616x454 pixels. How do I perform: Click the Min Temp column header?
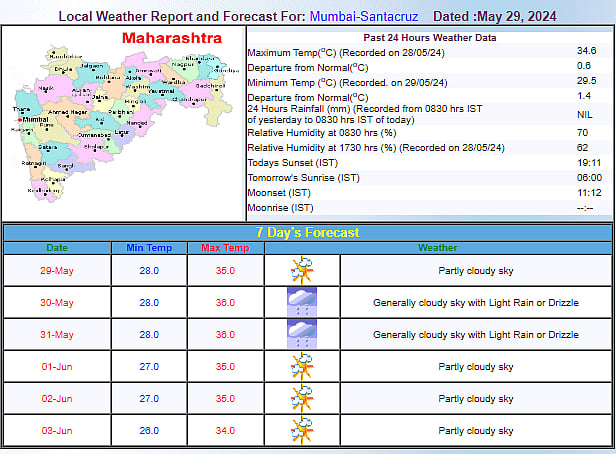coord(149,248)
